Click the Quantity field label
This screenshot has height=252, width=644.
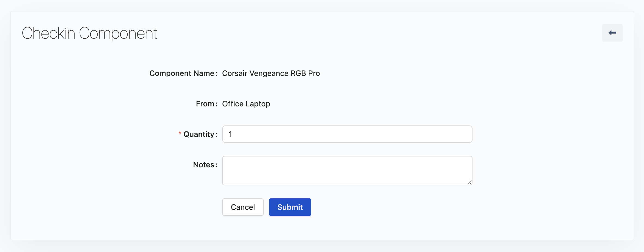point(199,134)
